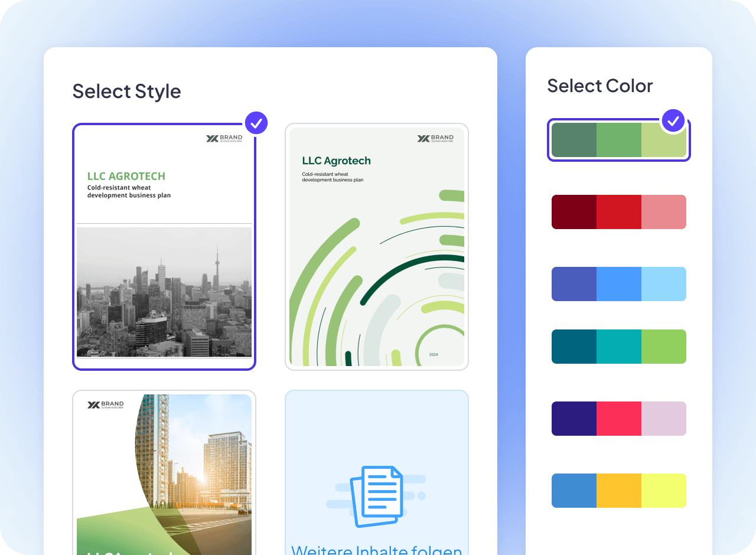
Task: Click the checkmark badge on selected style
Action: pos(256,123)
